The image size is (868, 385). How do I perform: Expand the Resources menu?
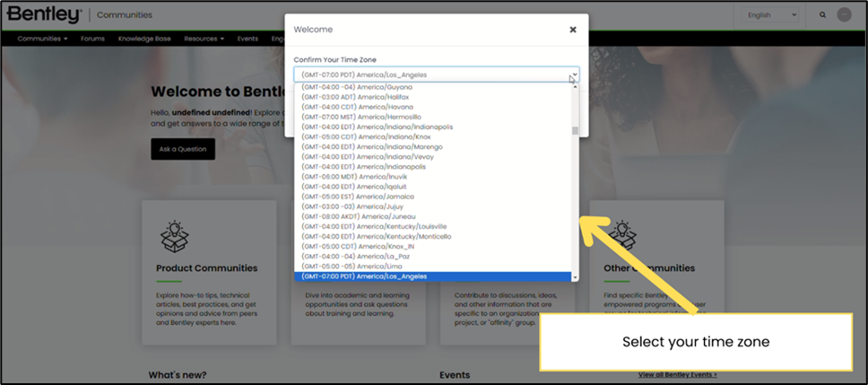pyautogui.click(x=204, y=39)
